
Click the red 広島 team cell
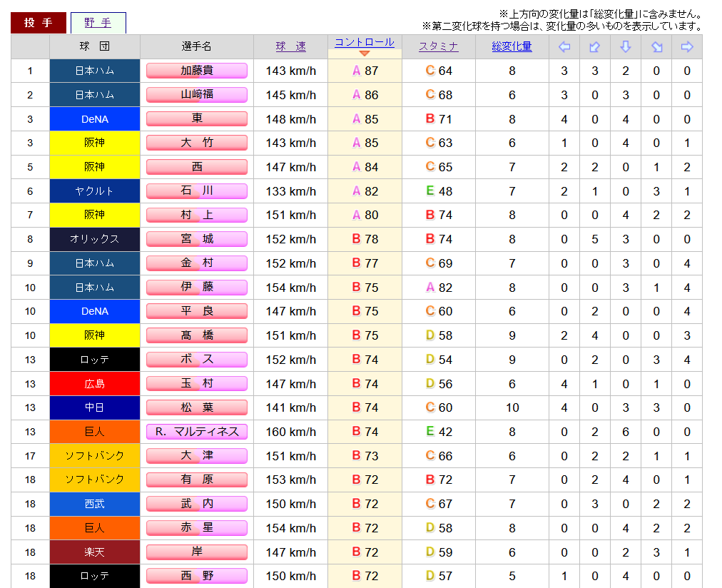coord(95,384)
